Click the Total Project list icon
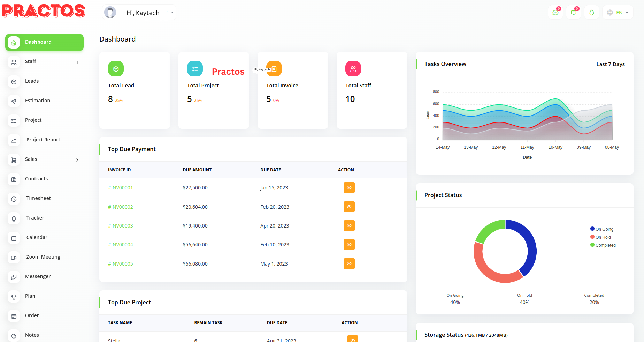Image resolution: width=644 pixels, height=342 pixels. pyautogui.click(x=195, y=69)
